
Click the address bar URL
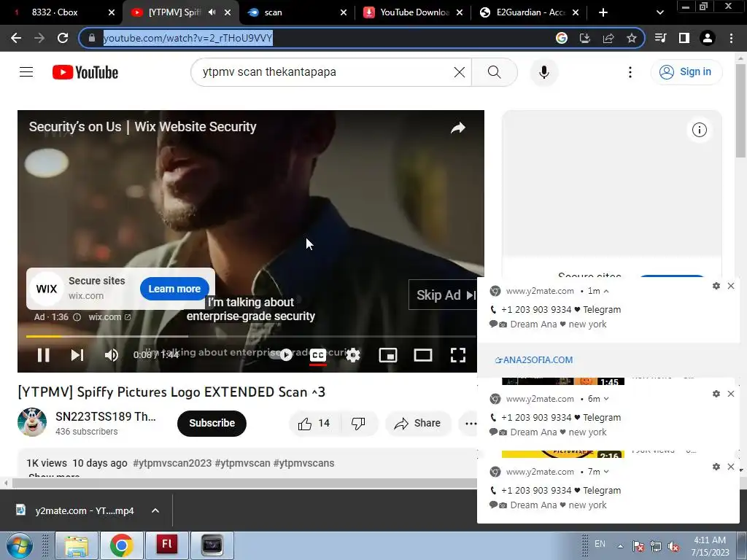click(187, 38)
